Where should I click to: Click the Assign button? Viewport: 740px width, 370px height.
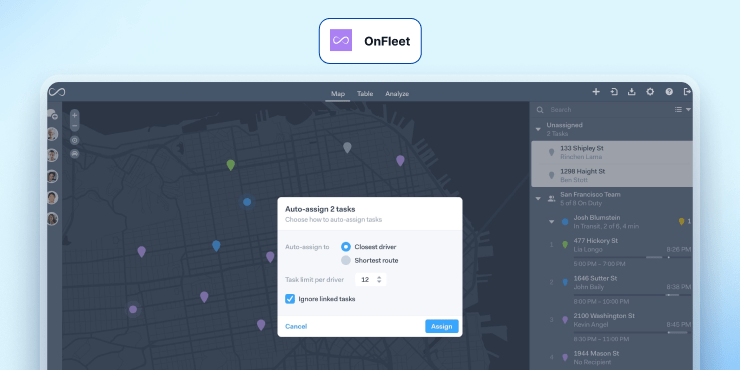click(x=442, y=326)
